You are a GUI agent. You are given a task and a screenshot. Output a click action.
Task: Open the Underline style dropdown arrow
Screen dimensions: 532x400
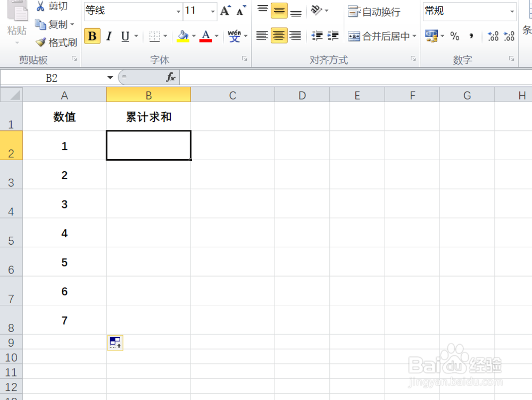[x=136, y=36]
